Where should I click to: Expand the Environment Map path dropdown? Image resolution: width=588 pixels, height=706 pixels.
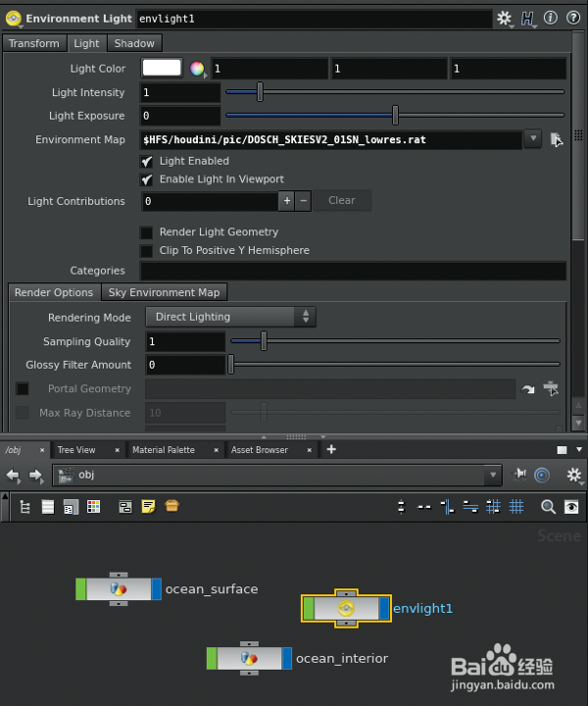point(533,139)
